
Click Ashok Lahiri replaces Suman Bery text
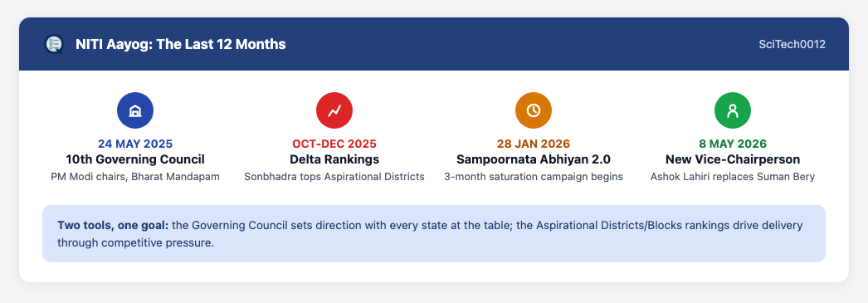click(733, 177)
